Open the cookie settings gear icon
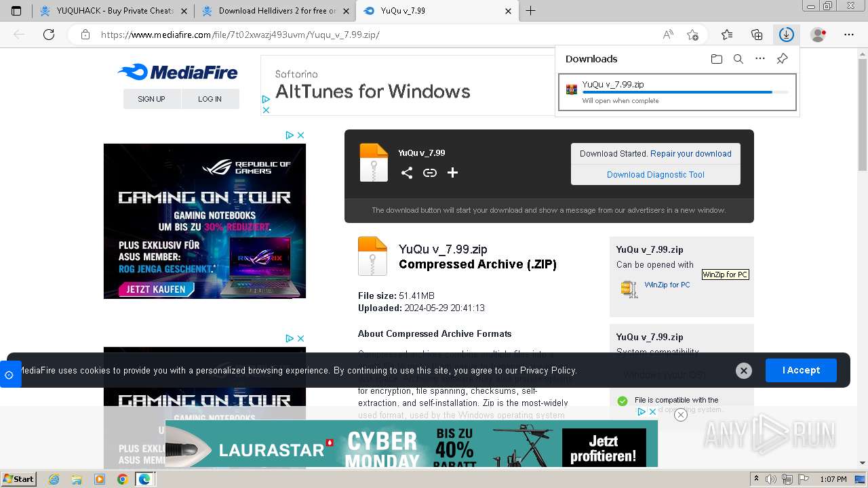Image resolution: width=868 pixels, height=488 pixels. click(x=9, y=375)
